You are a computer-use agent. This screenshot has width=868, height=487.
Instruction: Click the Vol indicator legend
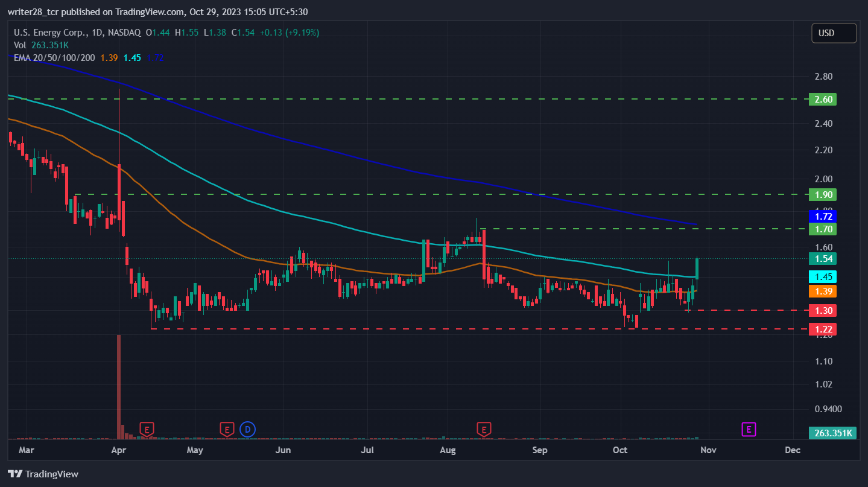click(x=21, y=45)
